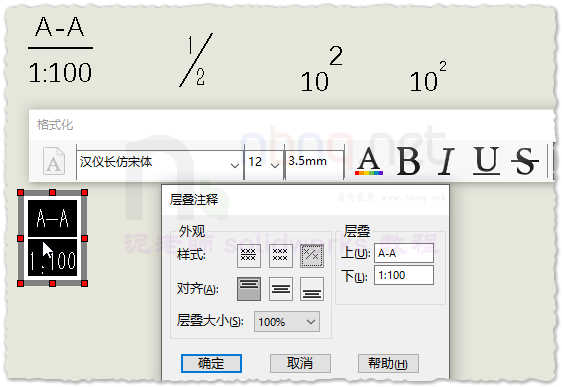The width and height of the screenshot is (562, 387).
Task: Click the 取消 button
Action: 300,363
